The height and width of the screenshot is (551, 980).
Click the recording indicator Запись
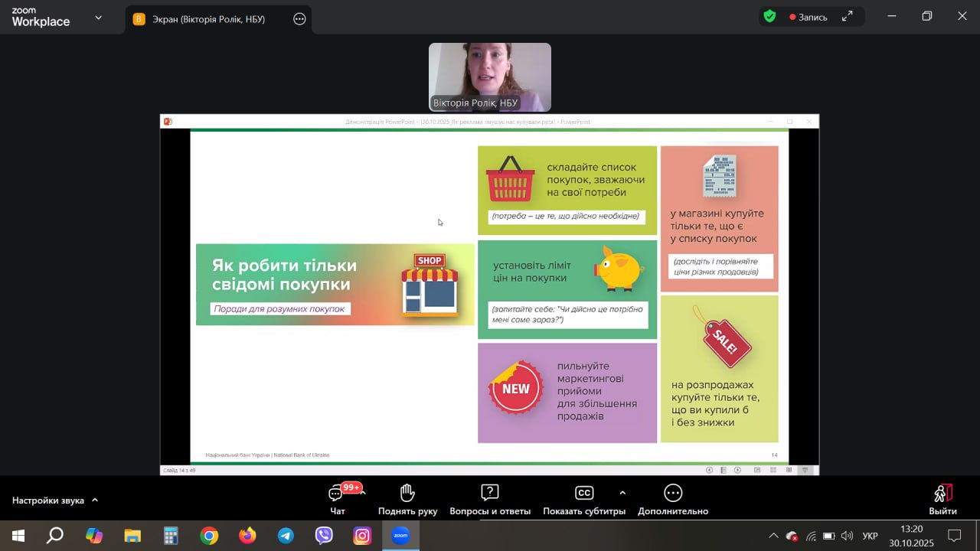(x=808, y=17)
